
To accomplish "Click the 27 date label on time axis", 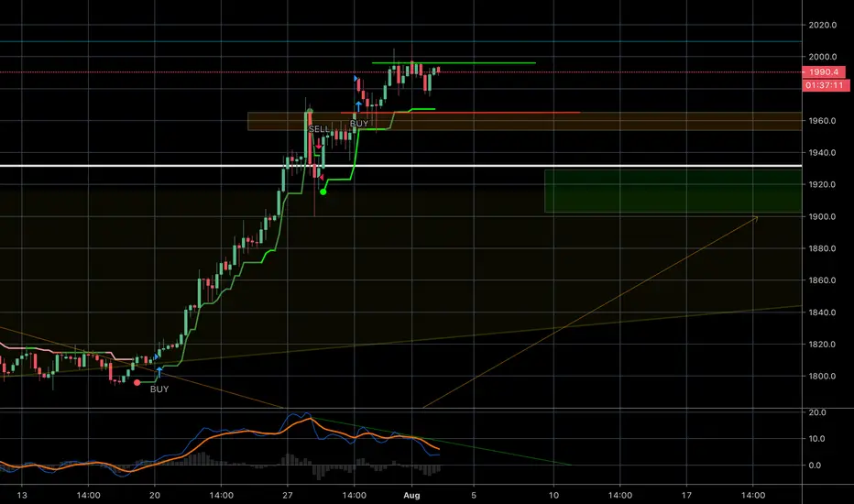I will click(288, 495).
